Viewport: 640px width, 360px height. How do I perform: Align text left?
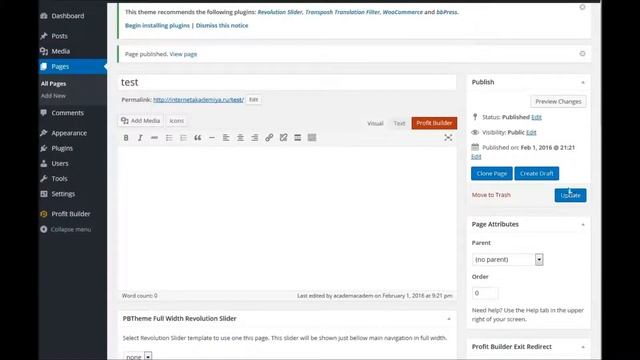(x=226, y=138)
